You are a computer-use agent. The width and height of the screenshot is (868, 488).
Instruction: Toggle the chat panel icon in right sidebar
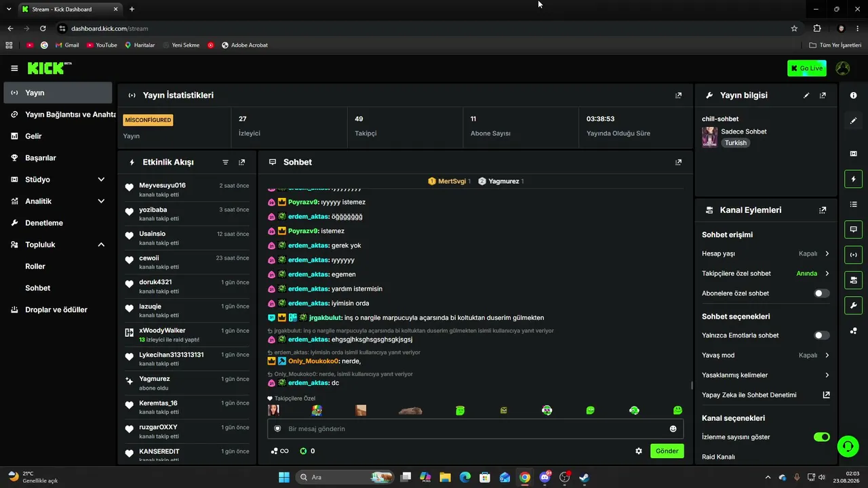[x=853, y=229]
